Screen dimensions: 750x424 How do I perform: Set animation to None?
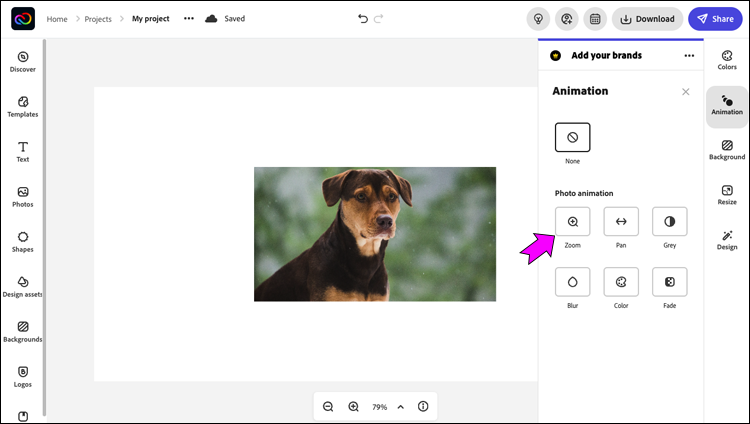572,137
